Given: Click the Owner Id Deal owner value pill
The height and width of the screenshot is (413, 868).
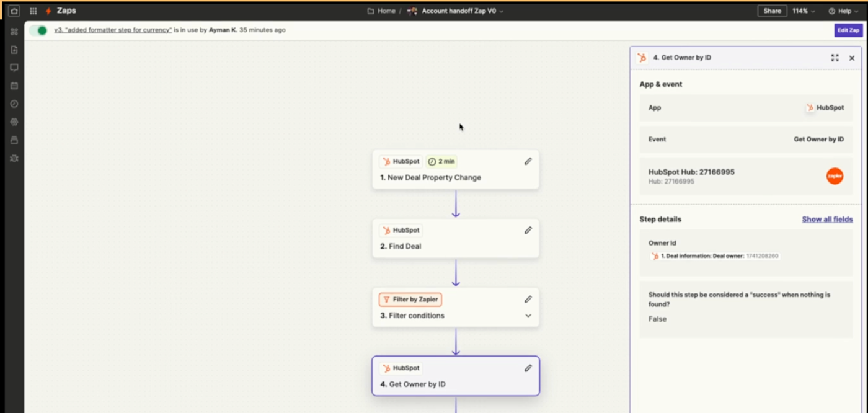Looking at the screenshot, I should click(714, 256).
